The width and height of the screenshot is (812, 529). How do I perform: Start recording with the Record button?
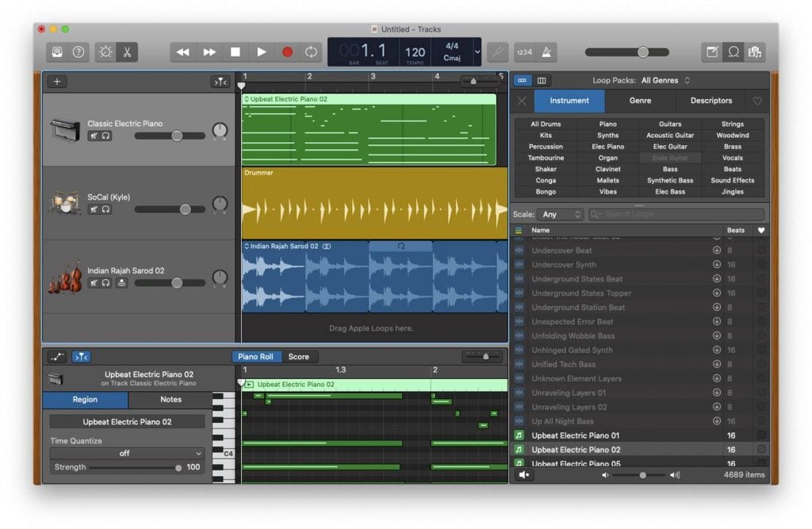click(x=287, y=52)
